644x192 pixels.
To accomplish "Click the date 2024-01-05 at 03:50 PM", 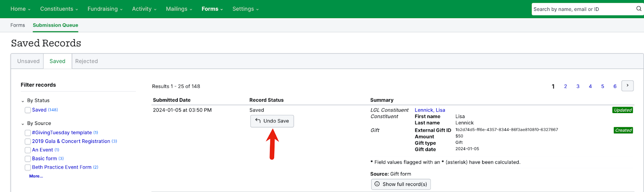I will tap(182, 110).
